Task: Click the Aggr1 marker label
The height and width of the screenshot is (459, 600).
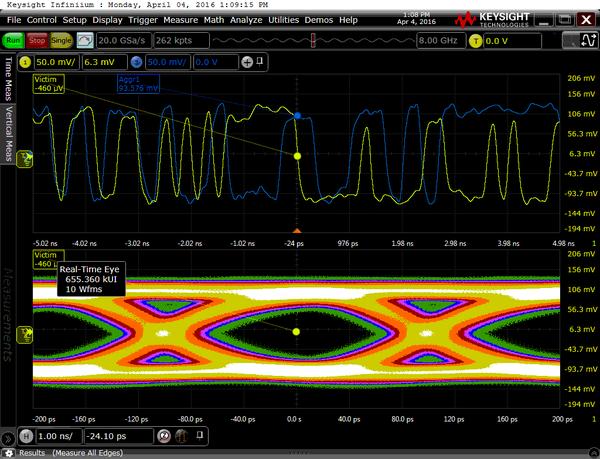Action: (x=138, y=84)
